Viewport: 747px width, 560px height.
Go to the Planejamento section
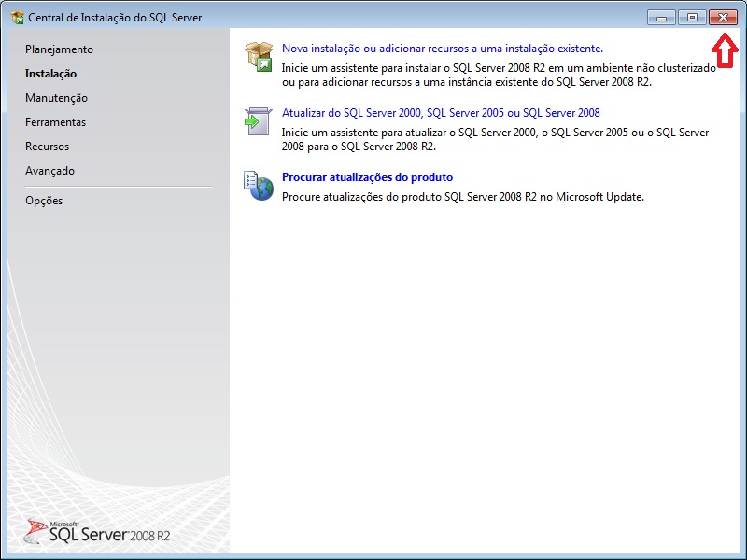point(59,49)
